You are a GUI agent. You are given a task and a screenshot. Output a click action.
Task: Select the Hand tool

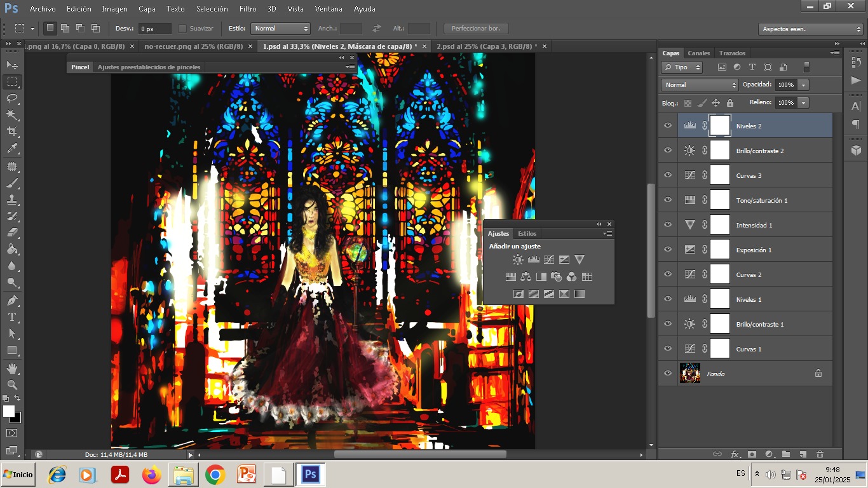[12, 368]
